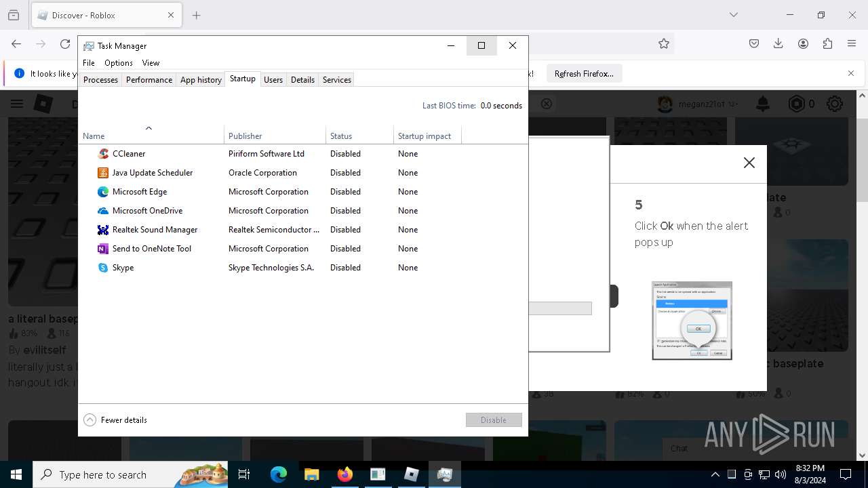The image size is (868, 488).
Task: Dismiss the Firefox notification bar
Action: 851,73
